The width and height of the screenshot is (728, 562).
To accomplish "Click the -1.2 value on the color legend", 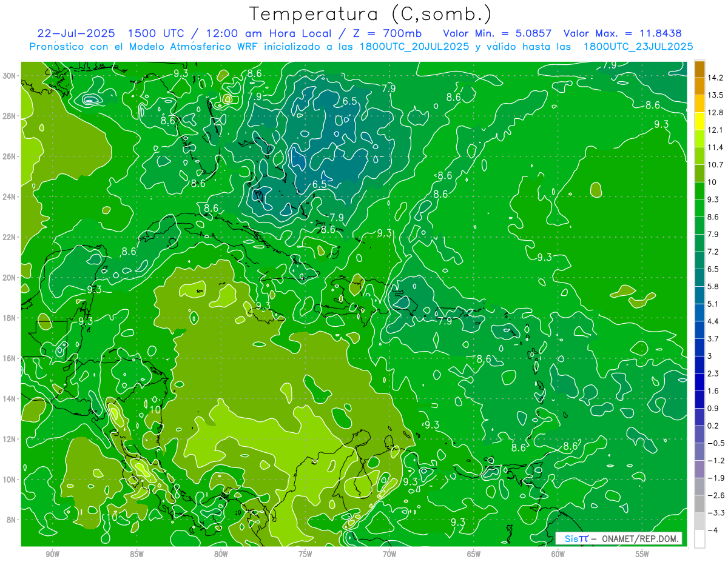I will tap(715, 461).
